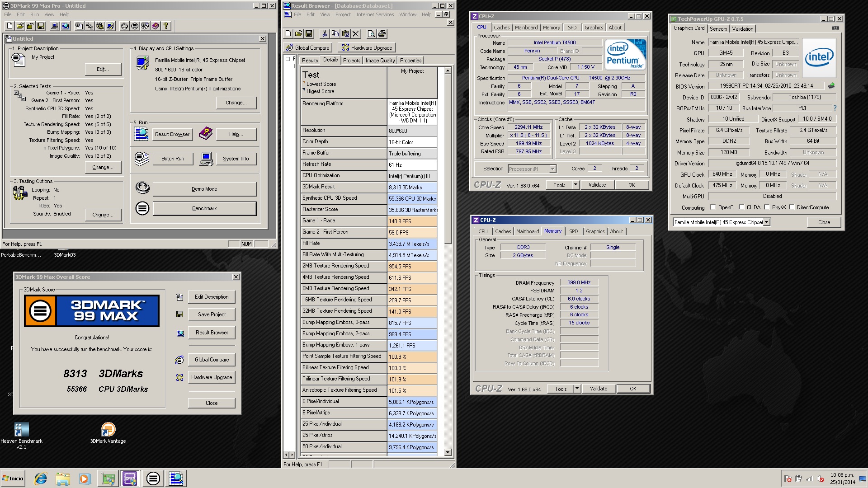Screen dimensions: 868x488
Task: Click CPU-Z taskbar button
Action: (130, 479)
